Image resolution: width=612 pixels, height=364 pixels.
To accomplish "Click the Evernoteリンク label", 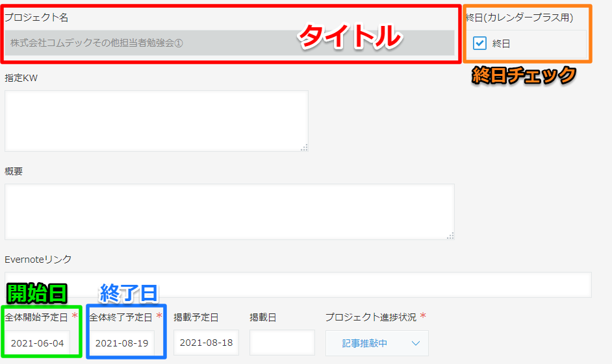I will 38,260.
